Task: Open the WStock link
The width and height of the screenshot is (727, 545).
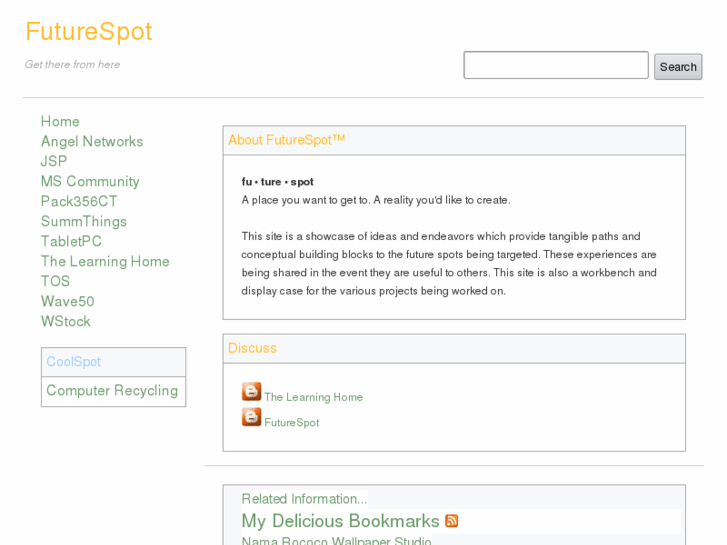Action: 66,321
